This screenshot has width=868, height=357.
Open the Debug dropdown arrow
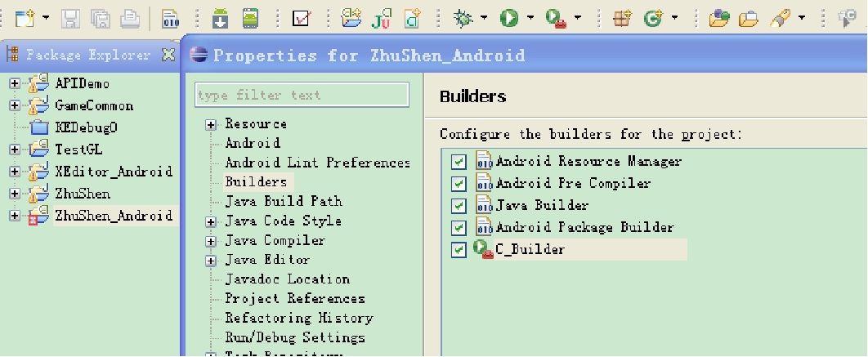(484, 19)
